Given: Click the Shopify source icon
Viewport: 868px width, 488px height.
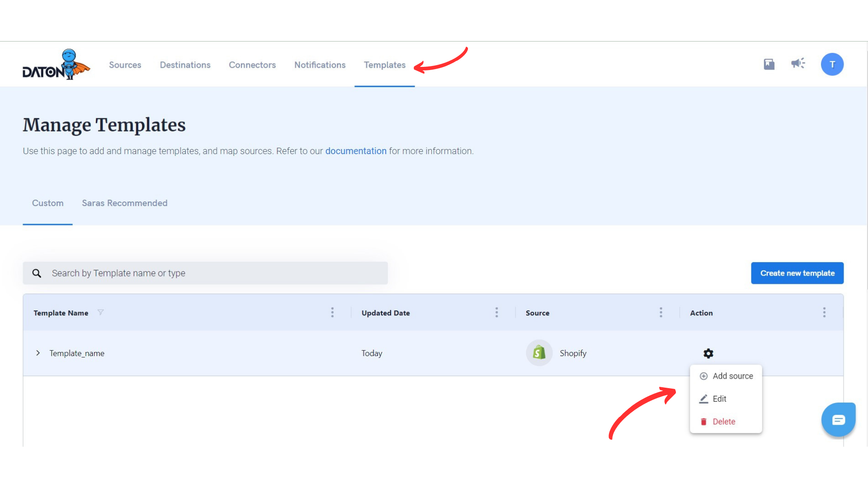Looking at the screenshot, I should 539,353.
